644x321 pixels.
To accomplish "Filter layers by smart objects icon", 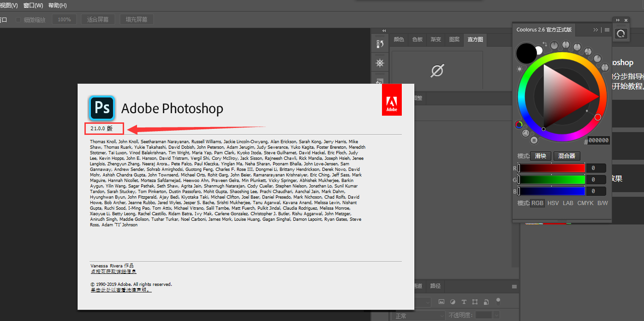I will tap(486, 302).
